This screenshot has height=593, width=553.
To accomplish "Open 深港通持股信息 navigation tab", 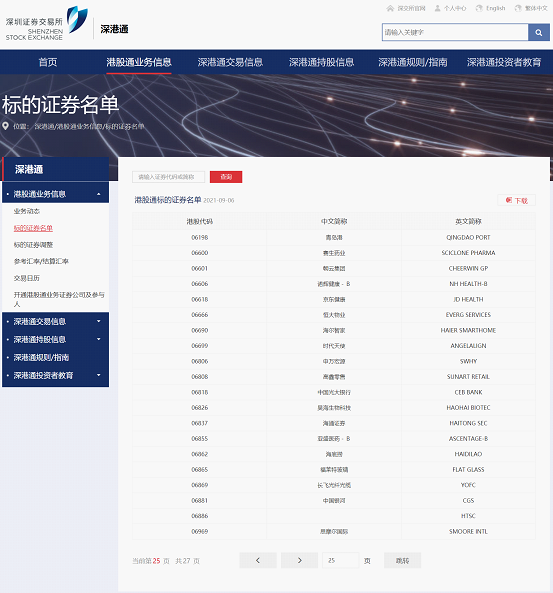I will click(x=322, y=62).
